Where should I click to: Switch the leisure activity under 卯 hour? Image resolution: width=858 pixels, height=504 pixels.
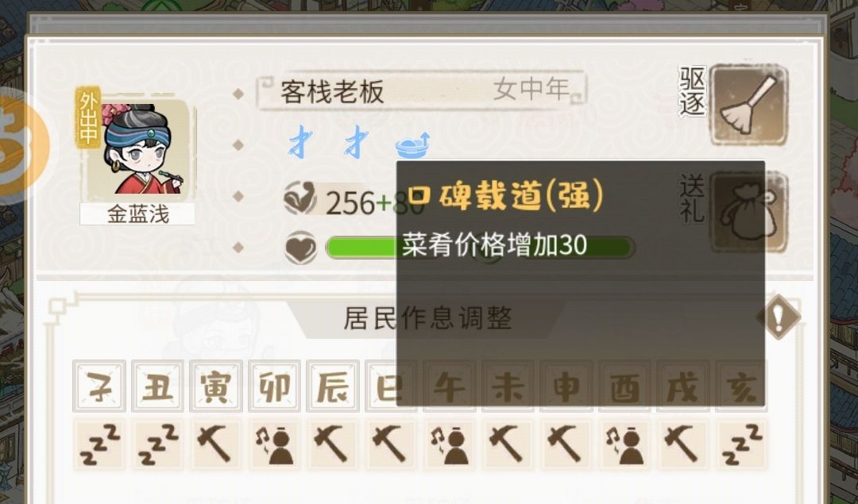275,445
